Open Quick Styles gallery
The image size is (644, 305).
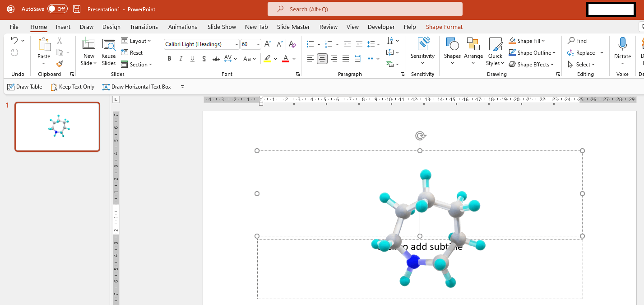(x=495, y=52)
